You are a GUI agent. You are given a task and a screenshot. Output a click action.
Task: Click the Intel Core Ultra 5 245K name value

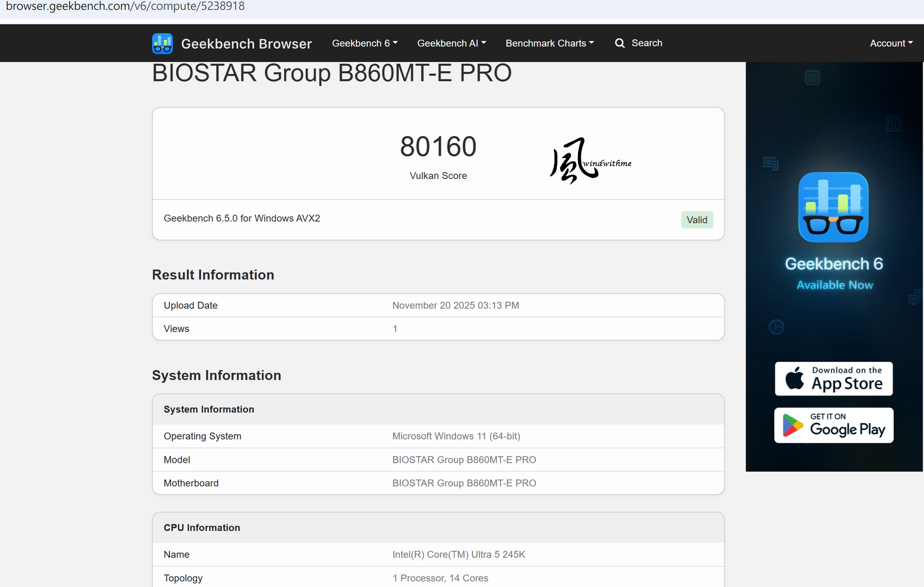pyautogui.click(x=459, y=555)
